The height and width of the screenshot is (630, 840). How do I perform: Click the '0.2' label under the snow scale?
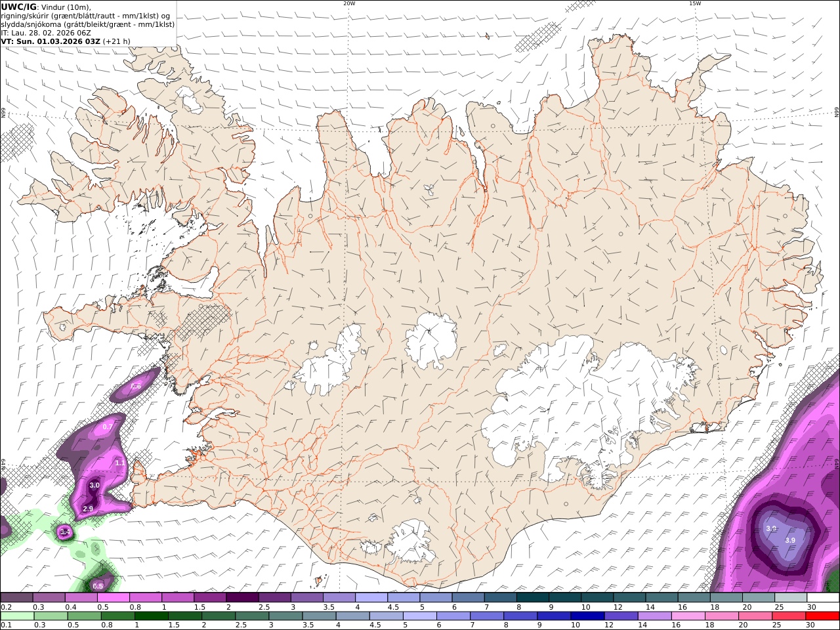click(x=6, y=607)
